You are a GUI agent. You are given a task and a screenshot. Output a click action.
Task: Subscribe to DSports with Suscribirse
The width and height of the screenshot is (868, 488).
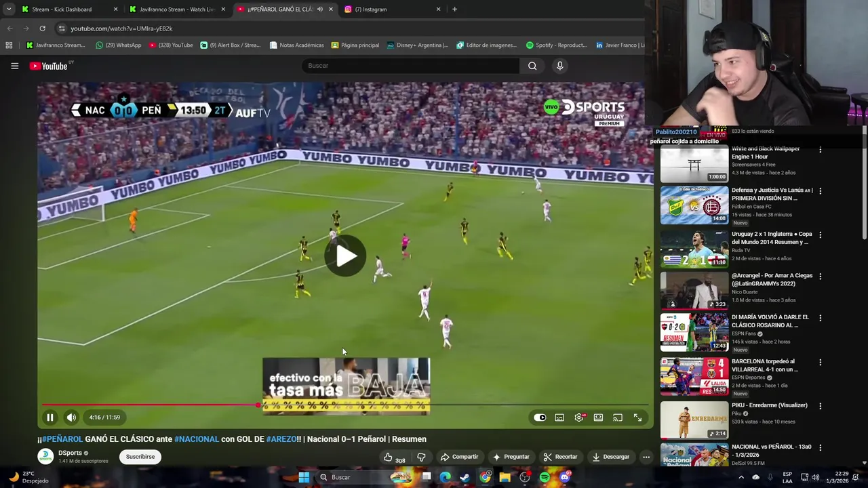coord(140,457)
